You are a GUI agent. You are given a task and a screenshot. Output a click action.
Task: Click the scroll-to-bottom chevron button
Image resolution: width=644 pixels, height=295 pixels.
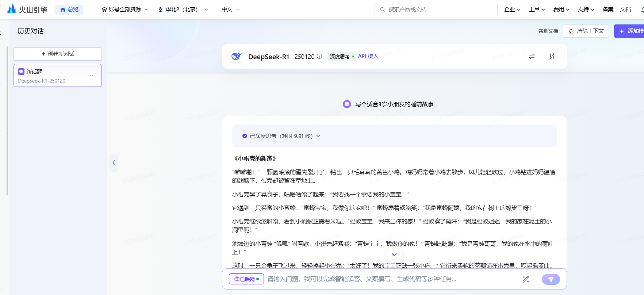(x=394, y=254)
